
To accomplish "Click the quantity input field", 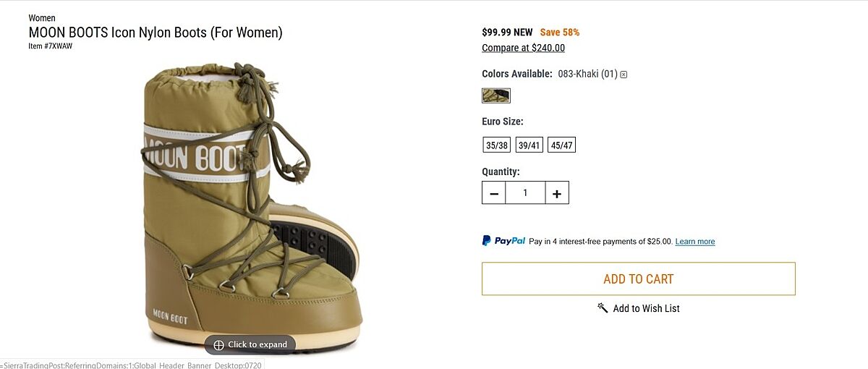I will [x=525, y=193].
